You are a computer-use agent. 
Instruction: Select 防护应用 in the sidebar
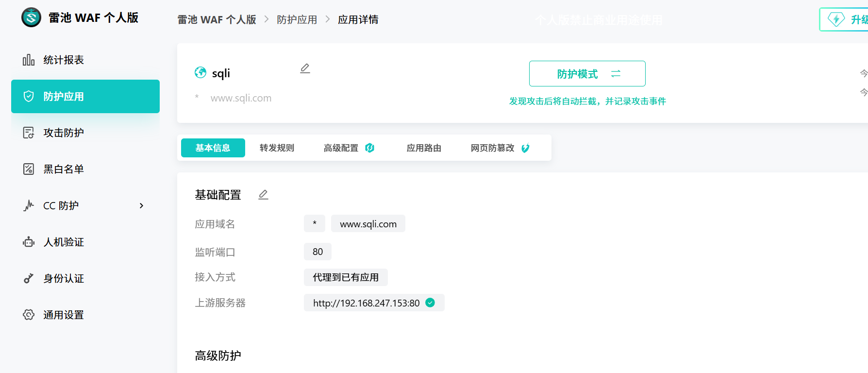tap(85, 96)
